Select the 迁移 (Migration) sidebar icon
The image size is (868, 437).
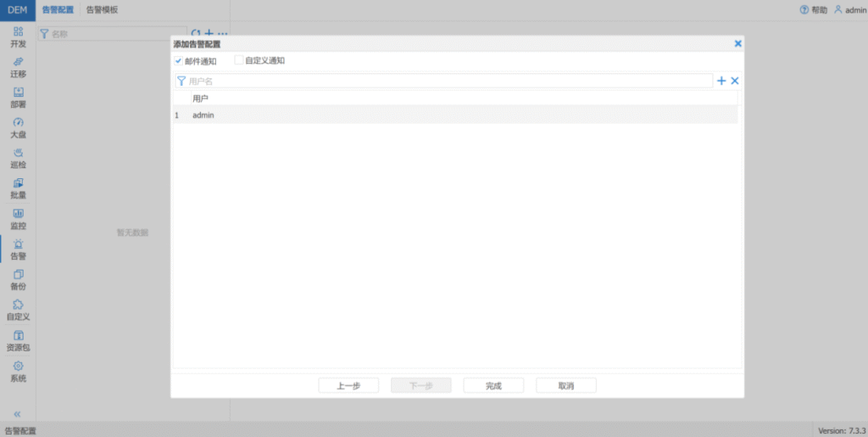(18, 67)
